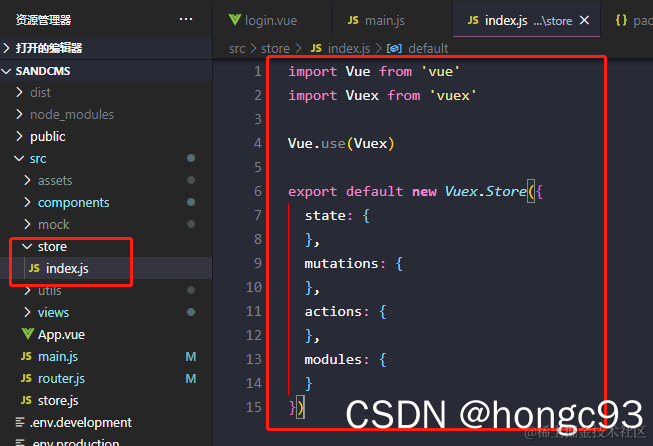Click the JS icon on index.js tab
This screenshot has height=446, width=653.
(473, 20)
